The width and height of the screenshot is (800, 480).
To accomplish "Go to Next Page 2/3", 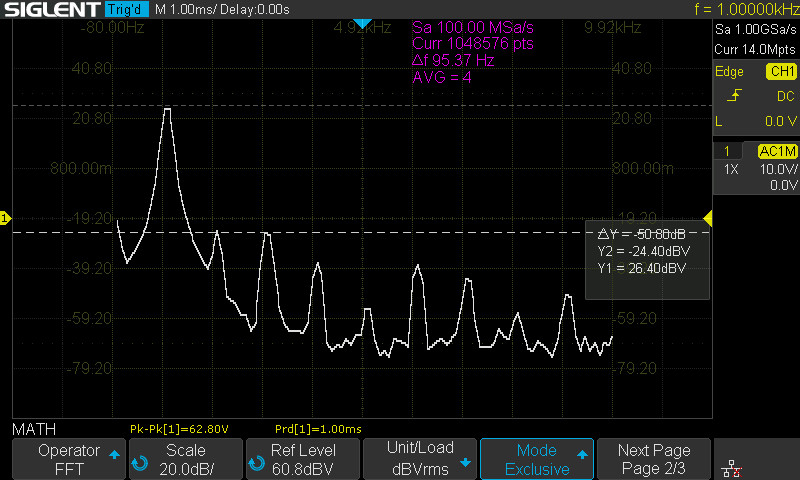I will 654,459.
